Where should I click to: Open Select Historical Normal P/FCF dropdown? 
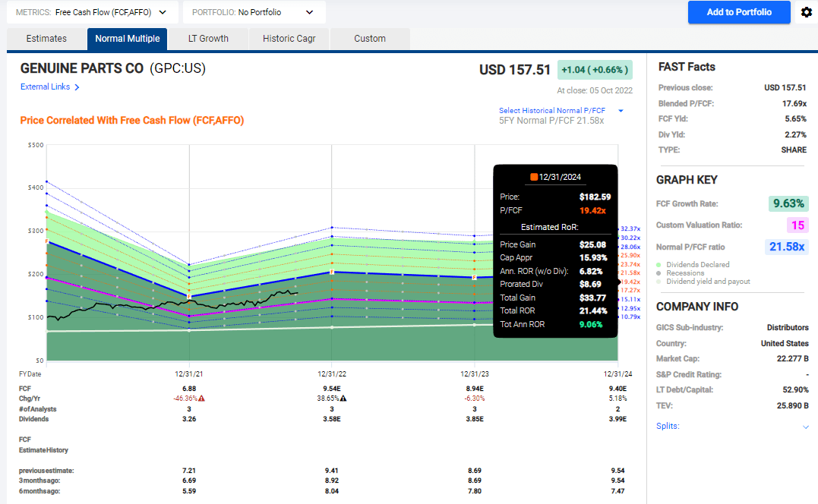561,111
